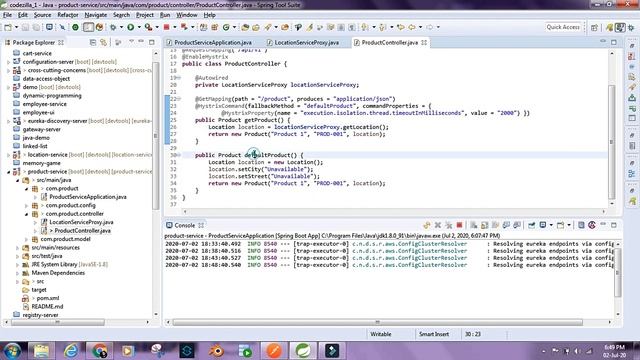Expand the Maven Dependencies node

click(x=18, y=273)
